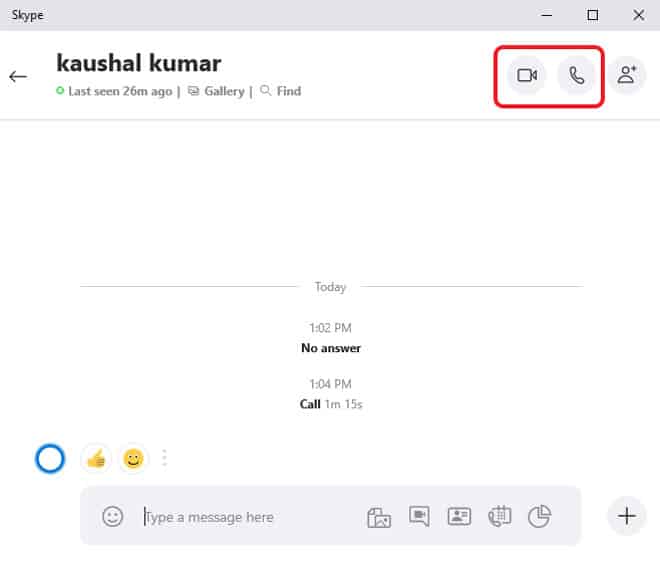Go back using the left arrow
This screenshot has width=660, height=564.
[x=18, y=76]
